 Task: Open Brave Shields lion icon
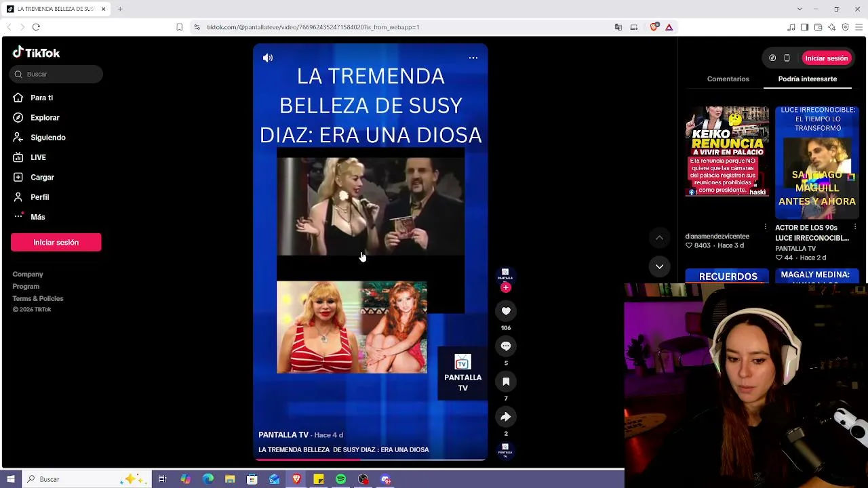click(x=654, y=27)
